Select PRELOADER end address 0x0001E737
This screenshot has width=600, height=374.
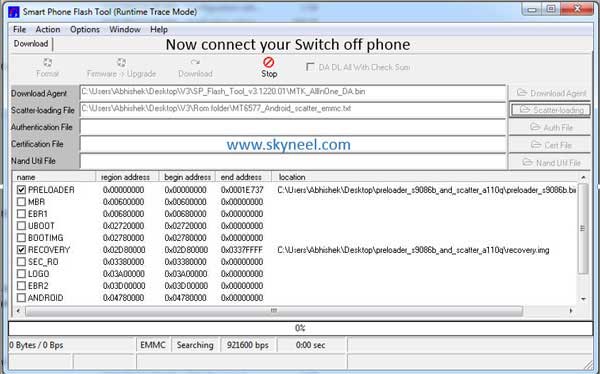click(242, 190)
